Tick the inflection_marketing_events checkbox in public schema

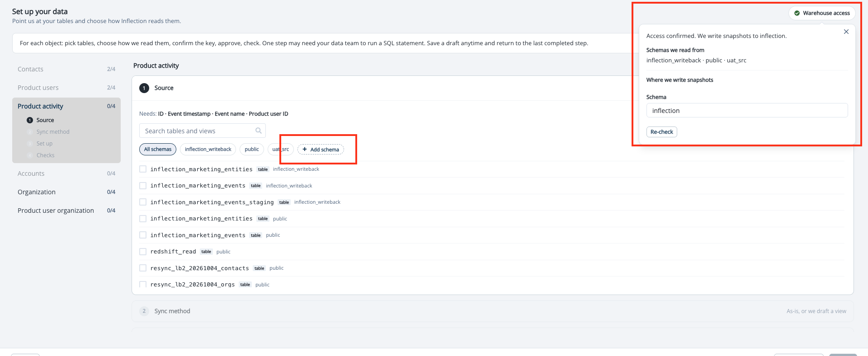[x=143, y=235]
